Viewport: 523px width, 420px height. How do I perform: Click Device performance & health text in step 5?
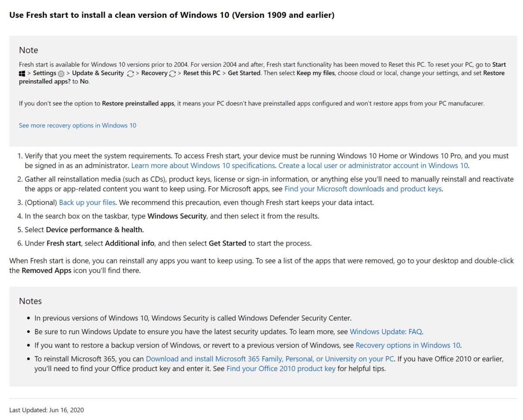point(95,229)
